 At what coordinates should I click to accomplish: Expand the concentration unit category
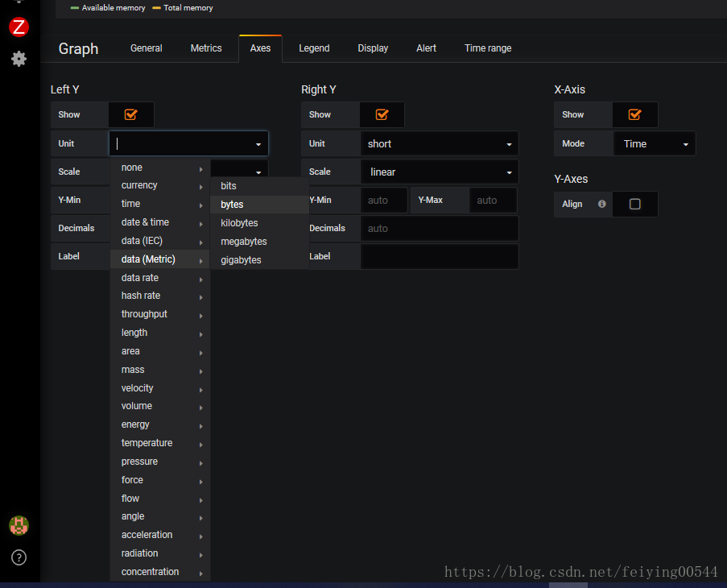click(x=160, y=572)
